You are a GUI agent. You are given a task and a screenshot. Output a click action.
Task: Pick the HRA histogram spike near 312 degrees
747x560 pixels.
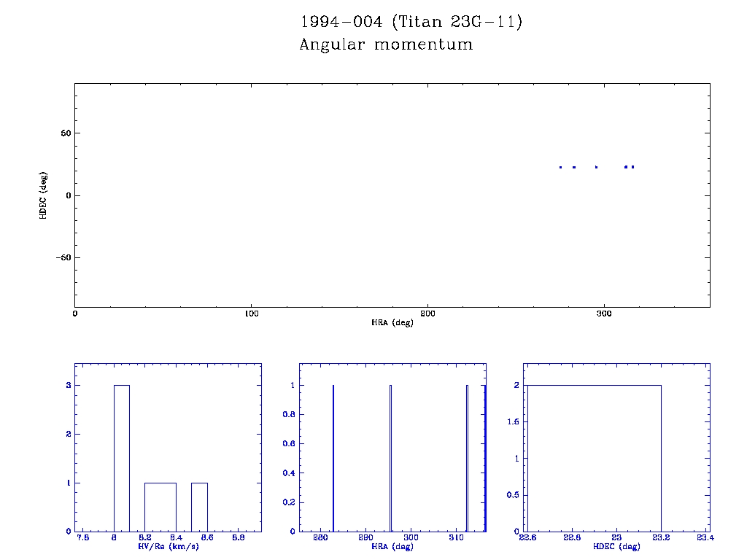[467, 458]
